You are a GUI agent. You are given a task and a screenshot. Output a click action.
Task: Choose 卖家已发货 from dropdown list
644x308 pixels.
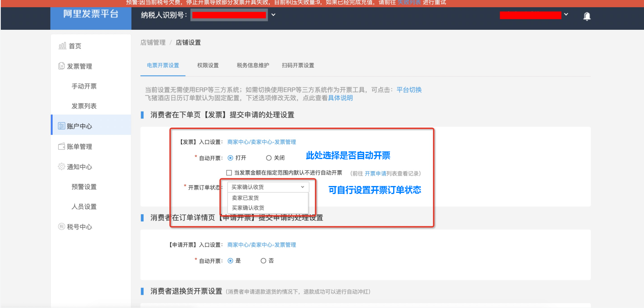pos(246,198)
